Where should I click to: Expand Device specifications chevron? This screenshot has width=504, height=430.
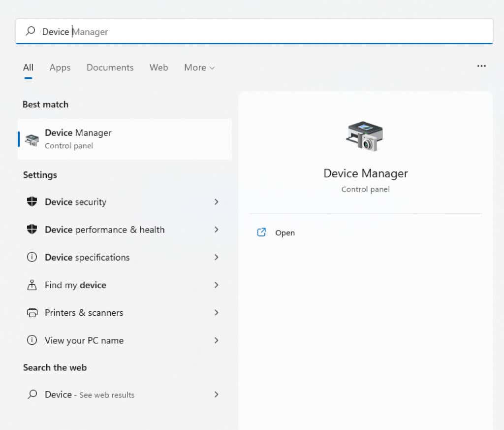click(217, 257)
